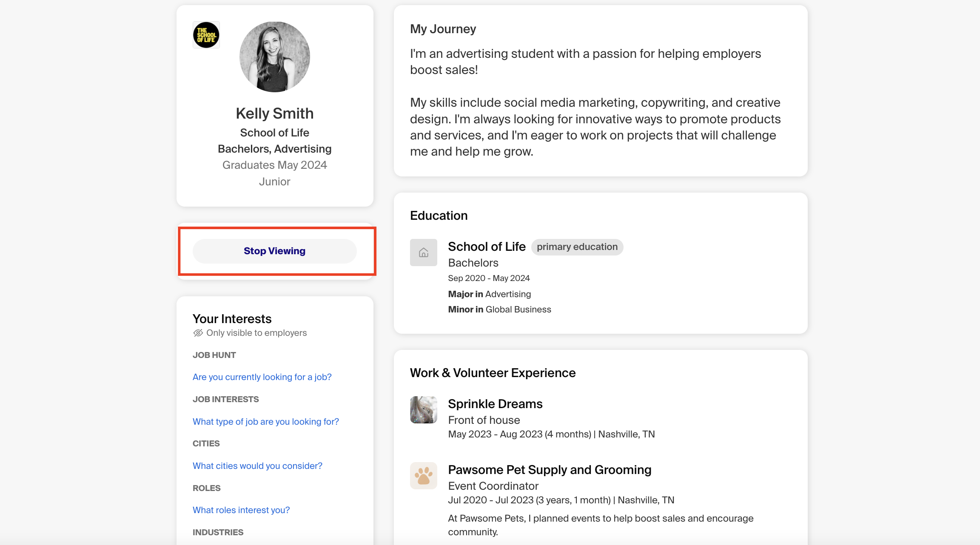Click 'Bachelors' degree text in Education
980x545 pixels.
(x=473, y=263)
